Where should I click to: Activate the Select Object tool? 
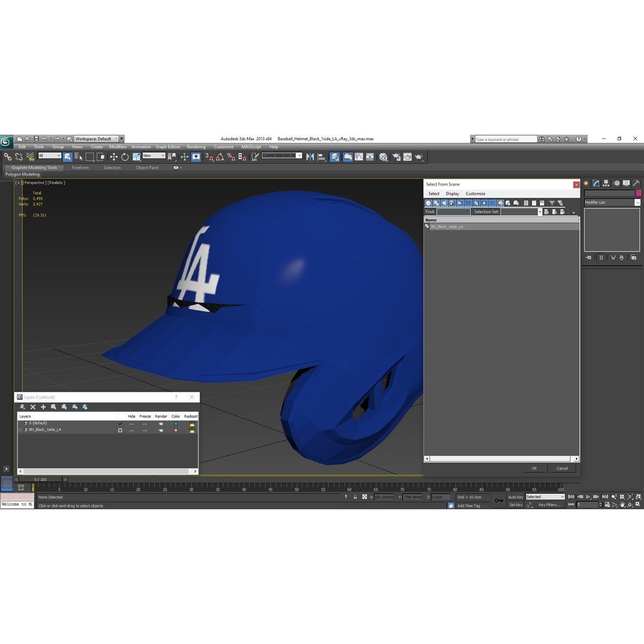pos(68,156)
